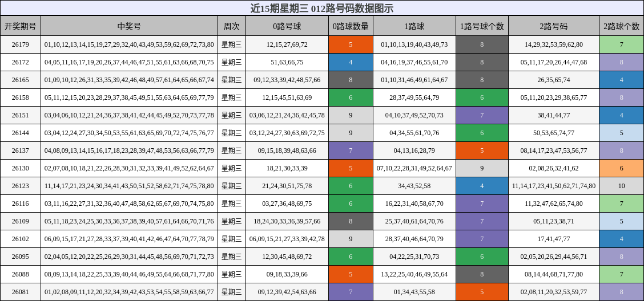Click the 中奖号 cell in row 26179
This screenshot has width=644, height=301.
pos(130,44)
